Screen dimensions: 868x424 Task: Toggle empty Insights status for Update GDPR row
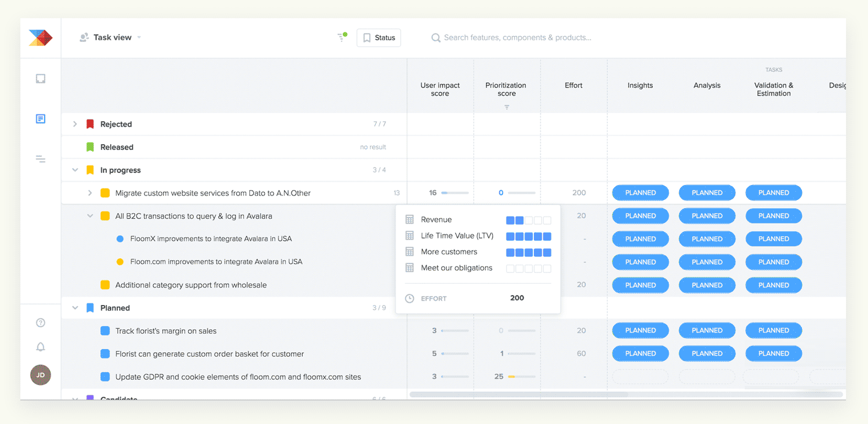click(x=640, y=377)
